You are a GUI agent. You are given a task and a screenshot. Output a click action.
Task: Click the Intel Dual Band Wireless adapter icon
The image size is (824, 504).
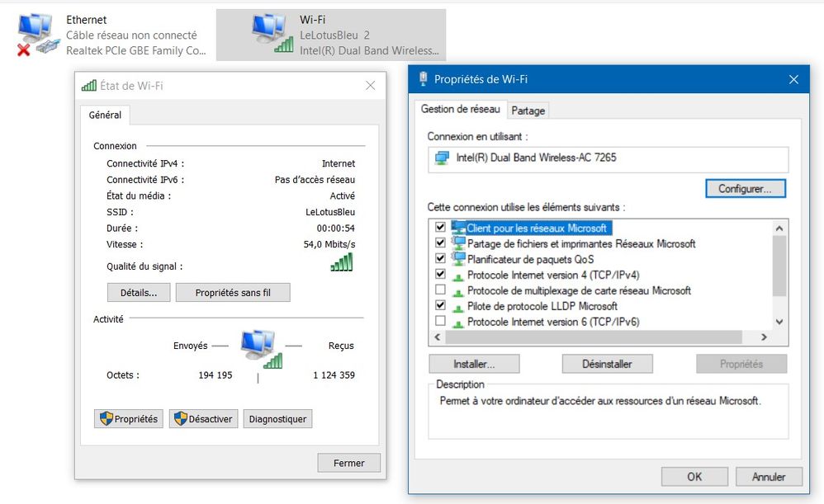coord(443,158)
